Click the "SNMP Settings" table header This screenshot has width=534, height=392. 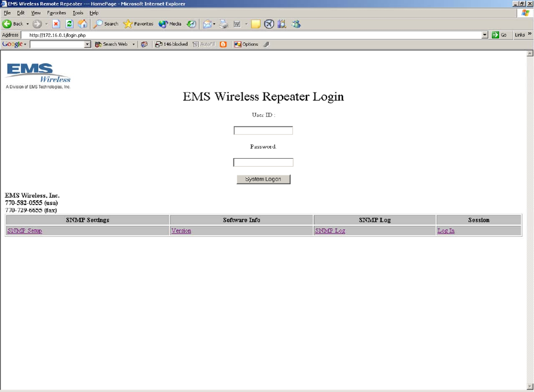coord(87,220)
